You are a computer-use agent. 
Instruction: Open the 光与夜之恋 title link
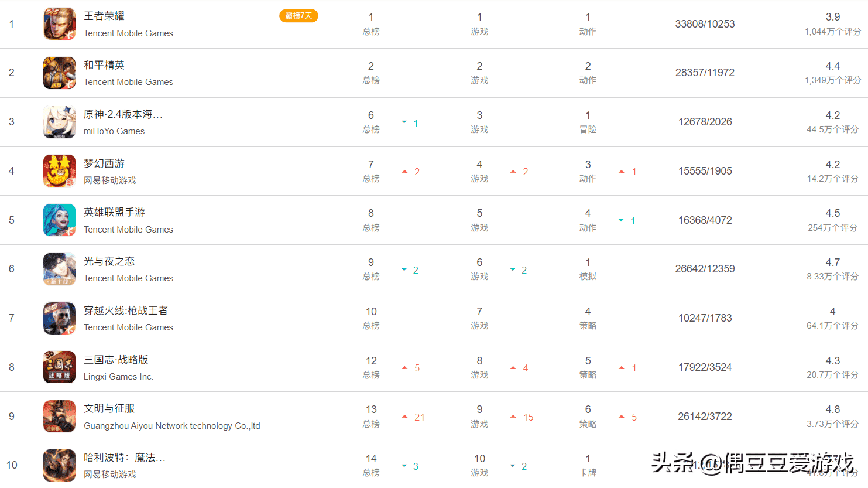click(109, 261)
